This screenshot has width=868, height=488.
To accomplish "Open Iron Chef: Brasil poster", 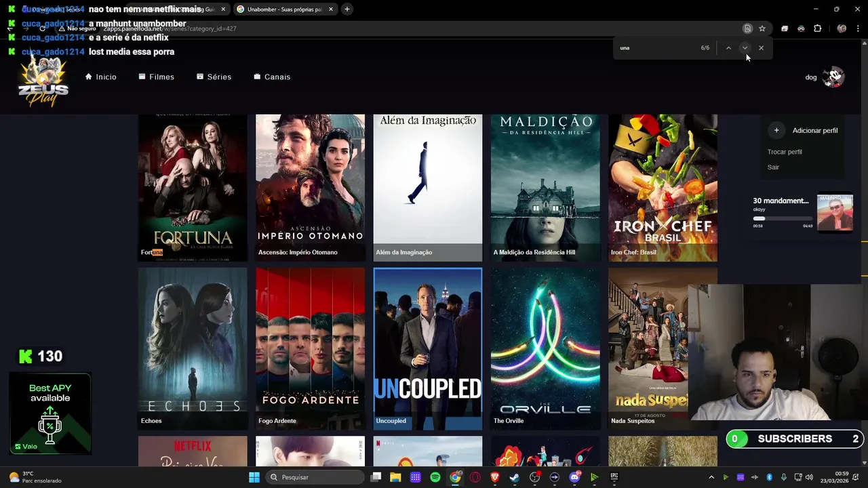I will click(x=663, y=188).
